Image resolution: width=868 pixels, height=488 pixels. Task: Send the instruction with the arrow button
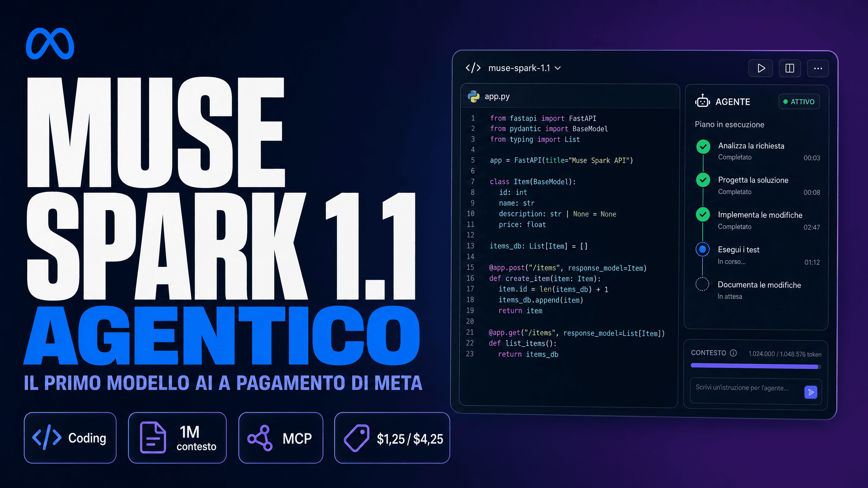pyautogui.click(x=811, y=392)
